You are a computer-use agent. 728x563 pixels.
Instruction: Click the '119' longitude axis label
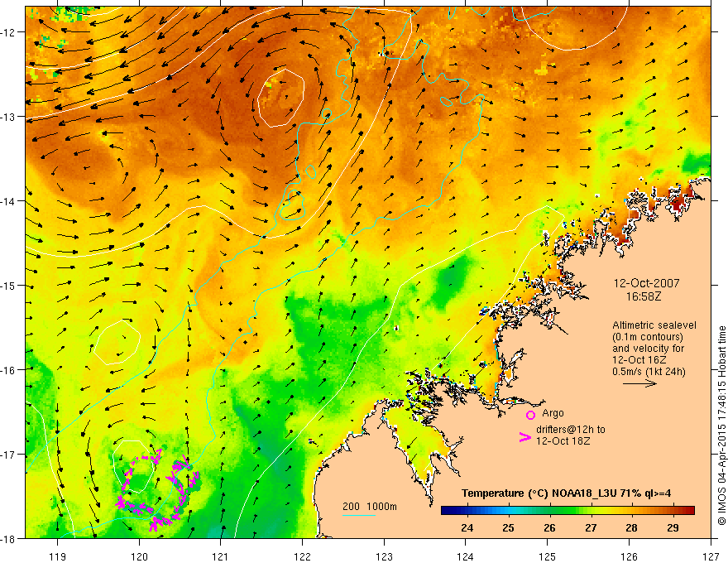(x=58, y=556)
